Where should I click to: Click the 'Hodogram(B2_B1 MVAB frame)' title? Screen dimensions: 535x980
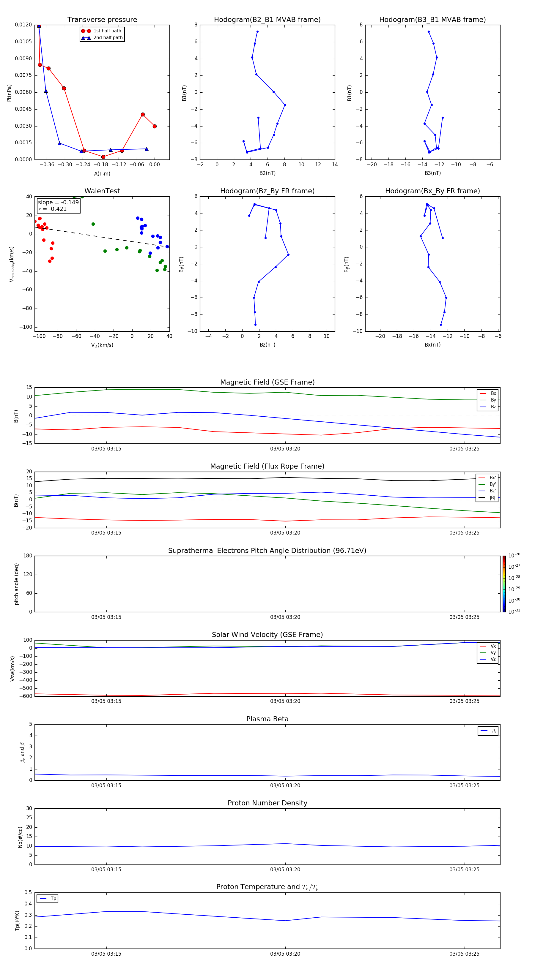coord(267,20)
